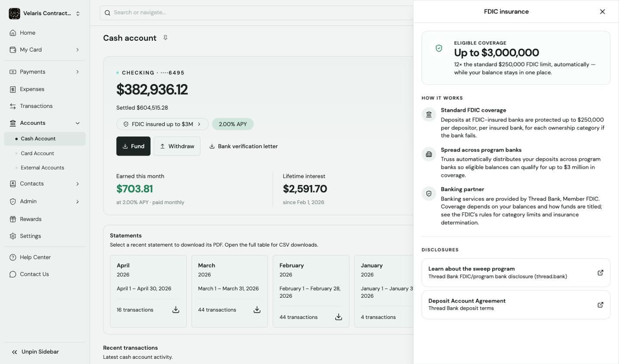Open FDIC insured up to $3M details
The image size is (619, 364).
click(x=162, y=124)
